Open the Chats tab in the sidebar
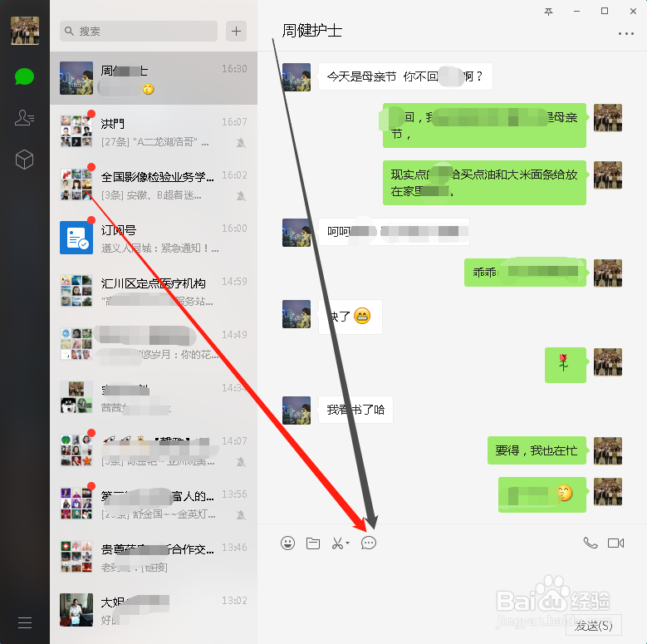 pos(24,76)
